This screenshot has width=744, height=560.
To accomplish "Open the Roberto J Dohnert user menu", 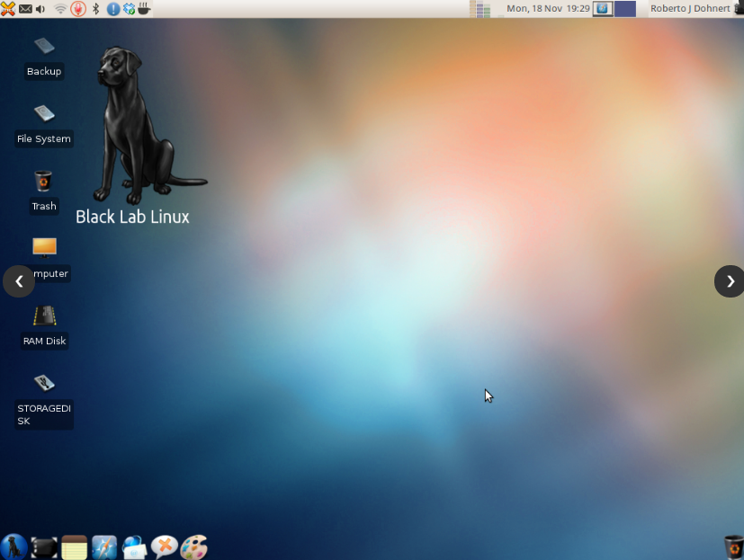I will click(x=690, y=8).
